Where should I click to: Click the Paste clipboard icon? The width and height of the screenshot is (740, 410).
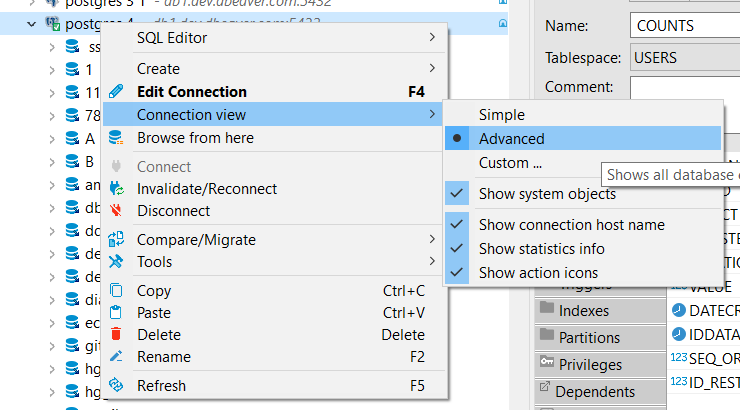pyautogui.click(x=116, y=312)
